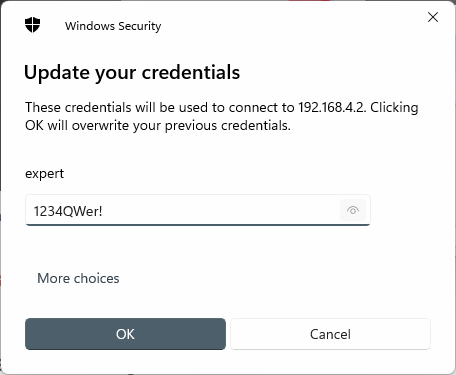Focus the password input field
Image resolution: width=456 pixels, height=375 pixels.
tap(198, 210)
